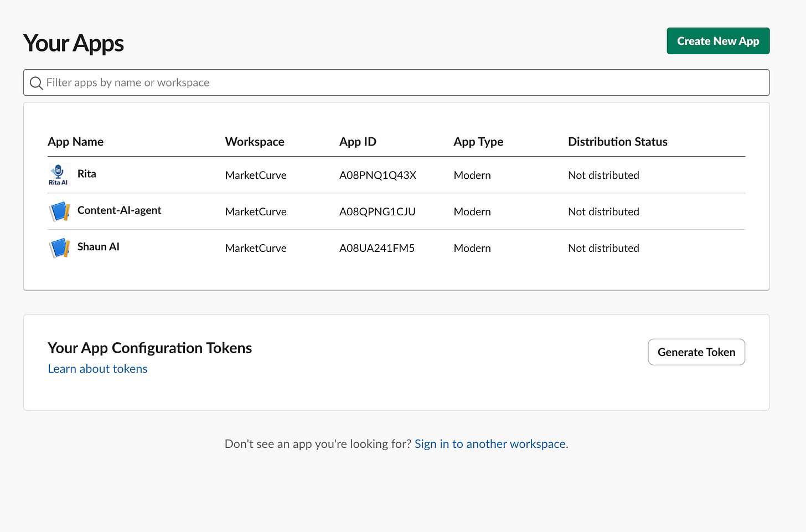Select app ID A08UA241FM5
This screenshot has width=806, height=532.
pos(377,248)
